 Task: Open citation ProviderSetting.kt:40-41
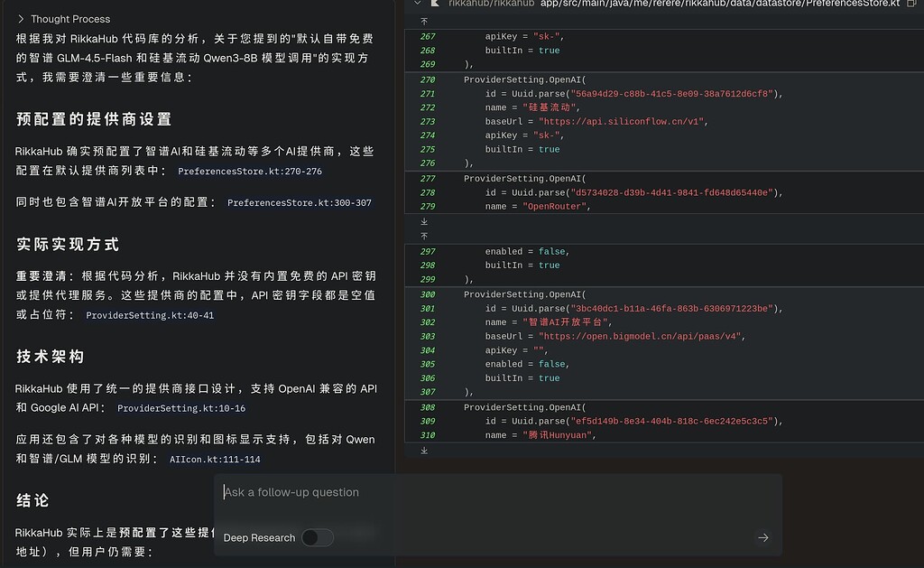tap(150, 315)
